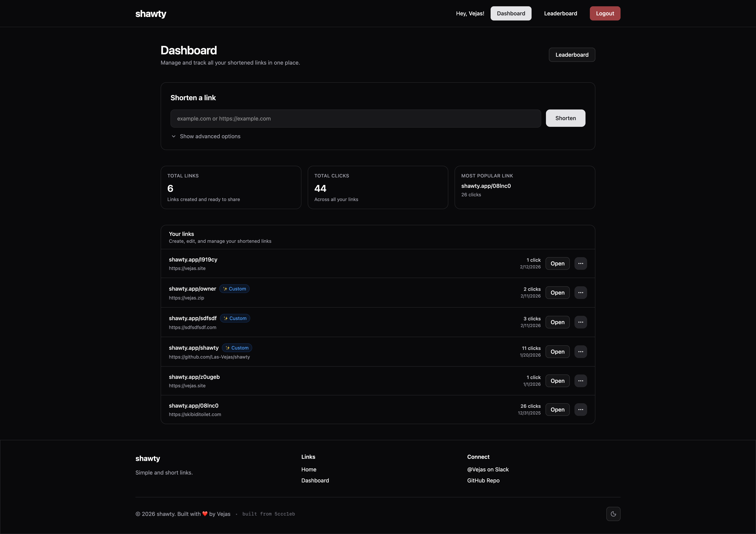Open more options menu for shawty.app/owner
Image resolution: width=756 pixels, height=534 pixels.
581,293
